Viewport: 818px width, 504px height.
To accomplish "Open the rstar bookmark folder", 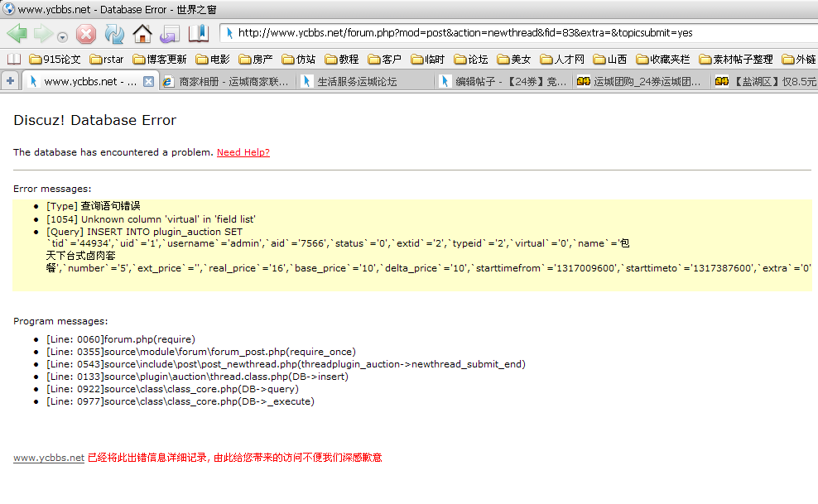I will pyautogui.click(x=107, y=60).
